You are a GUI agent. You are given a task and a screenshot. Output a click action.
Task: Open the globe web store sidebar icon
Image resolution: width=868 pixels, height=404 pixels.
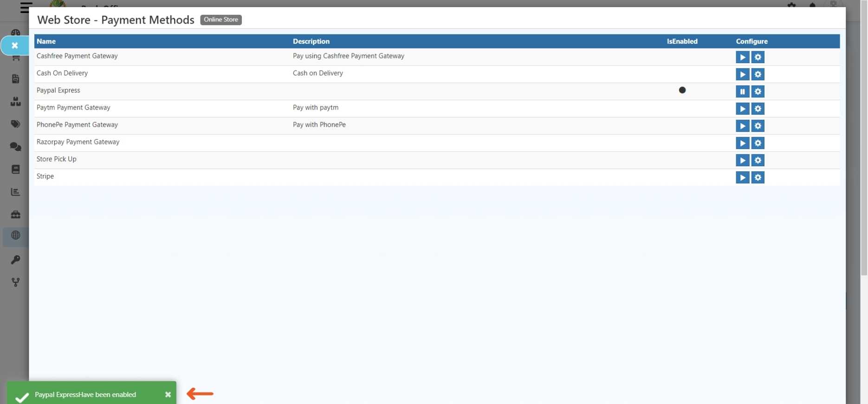click(x=16, y=235)
